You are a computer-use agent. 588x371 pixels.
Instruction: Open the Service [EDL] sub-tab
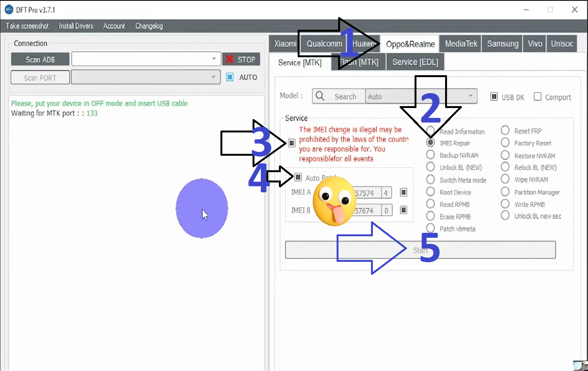pyautogui.click(x=415, y=62)
